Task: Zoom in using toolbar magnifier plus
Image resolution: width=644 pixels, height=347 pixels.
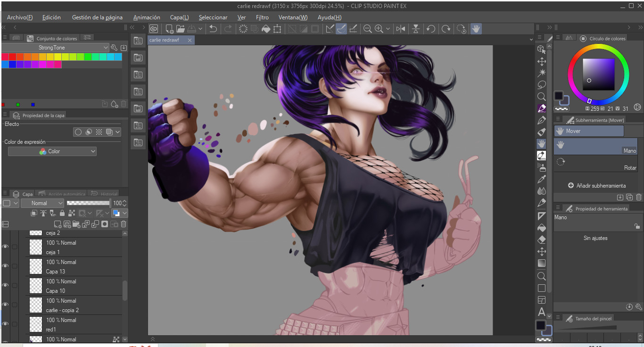Action: [379, 29]
